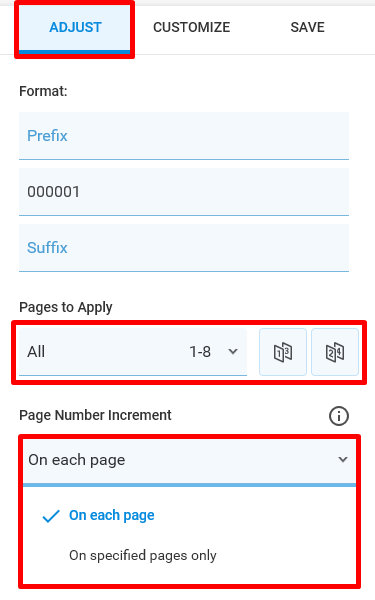Switch to the ADJUST tab
This screenshot has height=600, width=375.
click(75, 28)
